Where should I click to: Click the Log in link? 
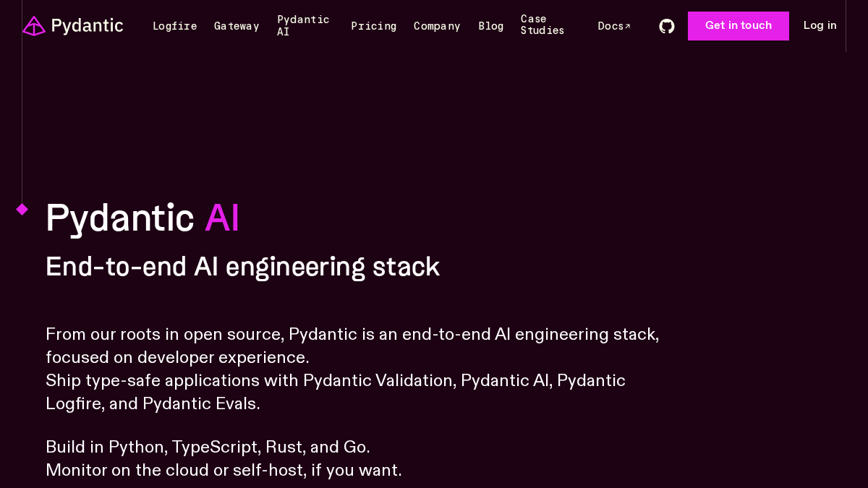[x=820, y=25]
